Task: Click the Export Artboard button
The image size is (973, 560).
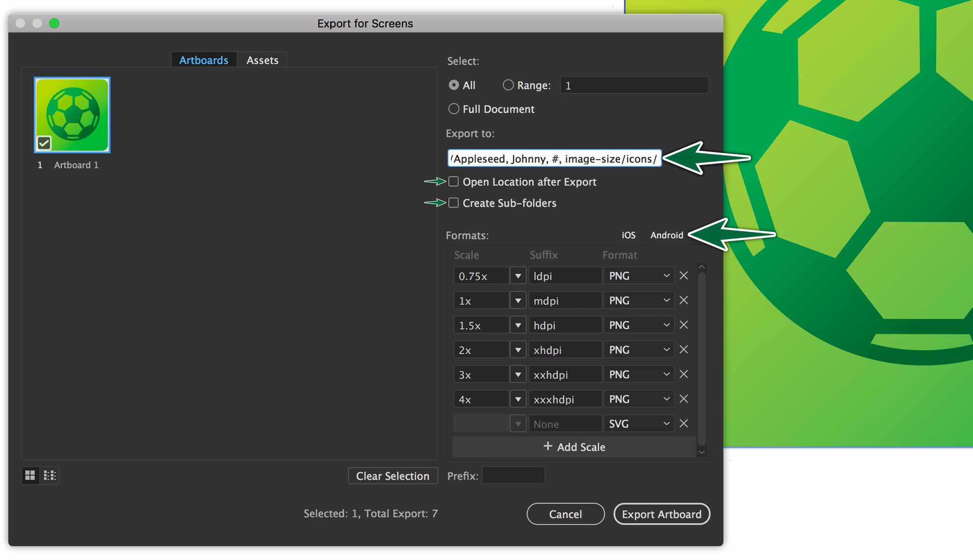Action: click(662, 514)
